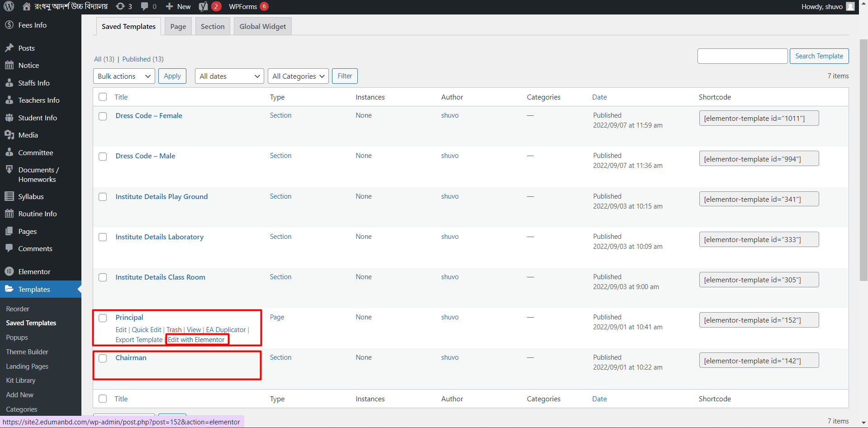Click the Search Template button
The width and height of the screenshot is (868, 428).
coord(819,56)
